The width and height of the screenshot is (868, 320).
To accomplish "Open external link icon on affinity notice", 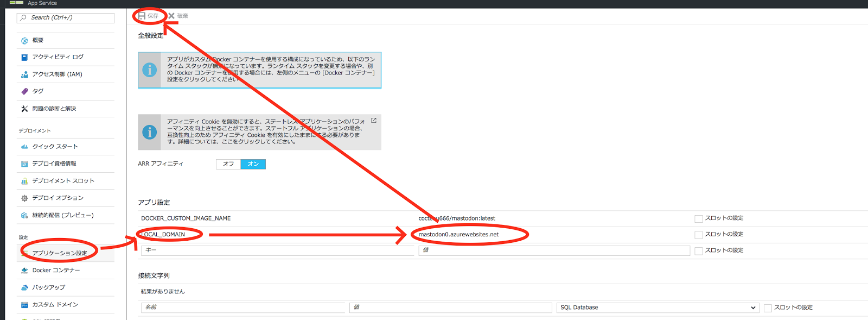I will 374,120.
